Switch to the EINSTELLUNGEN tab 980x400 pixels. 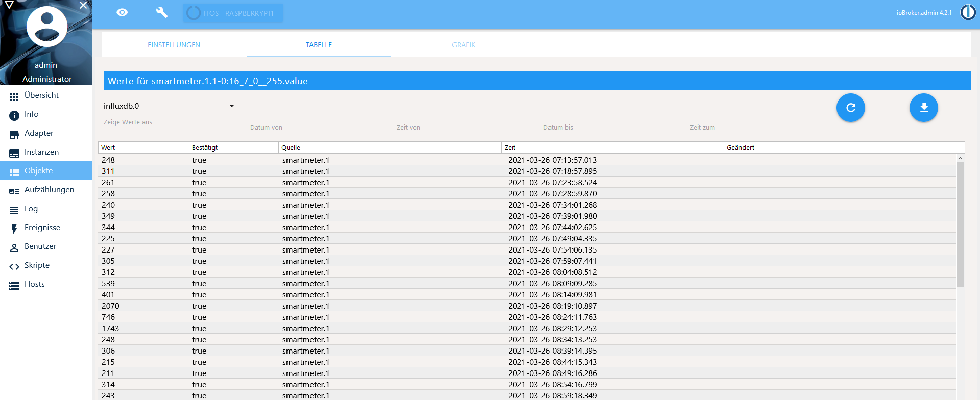[174, 45]
